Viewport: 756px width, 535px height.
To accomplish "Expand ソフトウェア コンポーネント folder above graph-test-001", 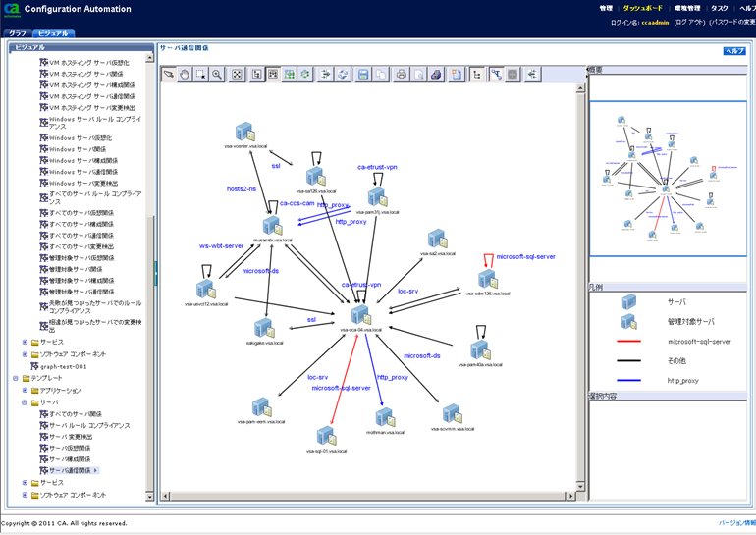I will click(25, 354).
